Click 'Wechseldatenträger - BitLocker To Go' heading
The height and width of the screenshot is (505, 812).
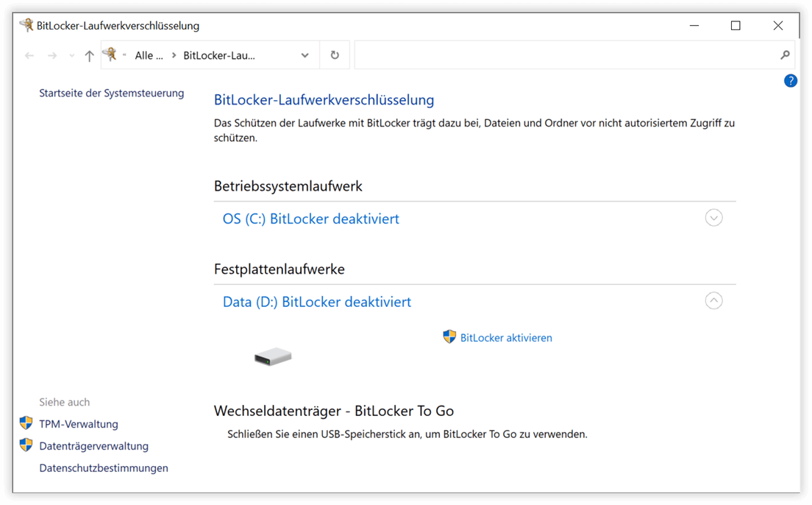tap(333, 412)
